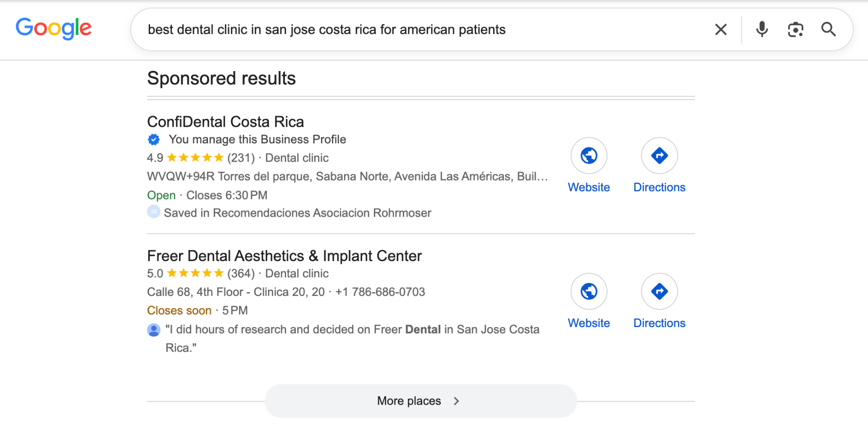Screen dimensions: 868x433
Task: Open Freer Dental website globe icon
Action: pyautogui.click(x=589, y=291)
